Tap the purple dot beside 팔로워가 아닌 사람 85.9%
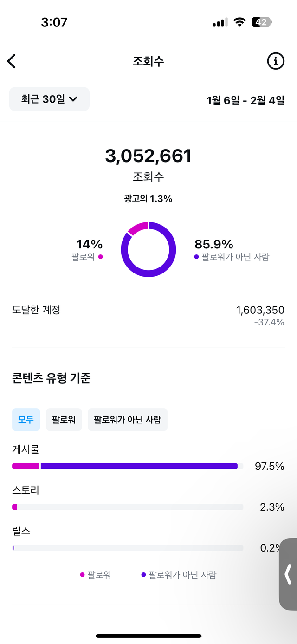Viewport: 297px width, 644px height. click(197, 257)
